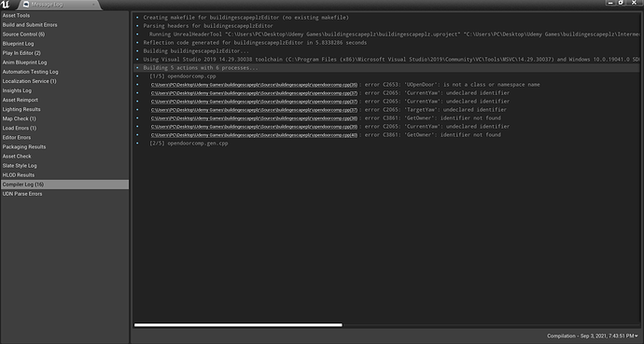Select Play In Editor (2) log
This screenshot has height=344, width=644.
pos(64,53)
